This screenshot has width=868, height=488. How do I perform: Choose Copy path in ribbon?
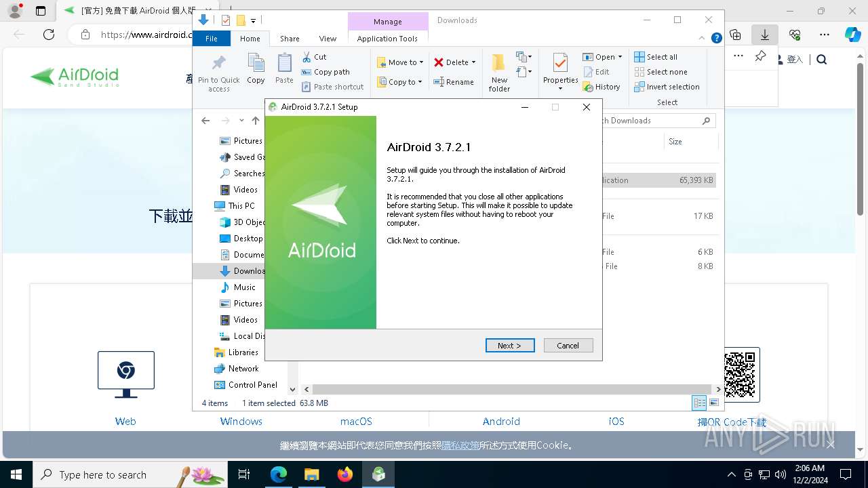point(325,72)
